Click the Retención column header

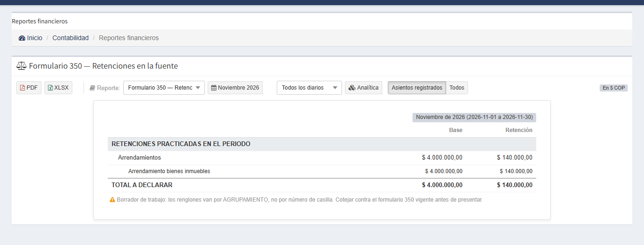(519, 130)
